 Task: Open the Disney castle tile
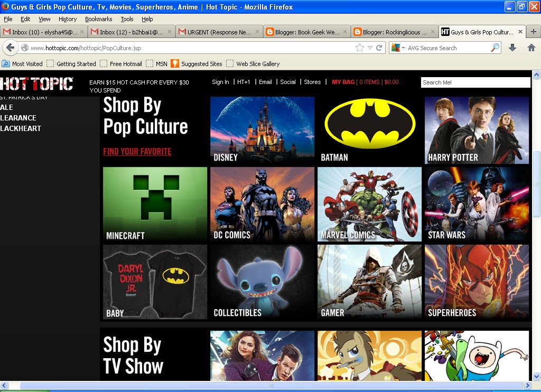[x=262, y=130]
